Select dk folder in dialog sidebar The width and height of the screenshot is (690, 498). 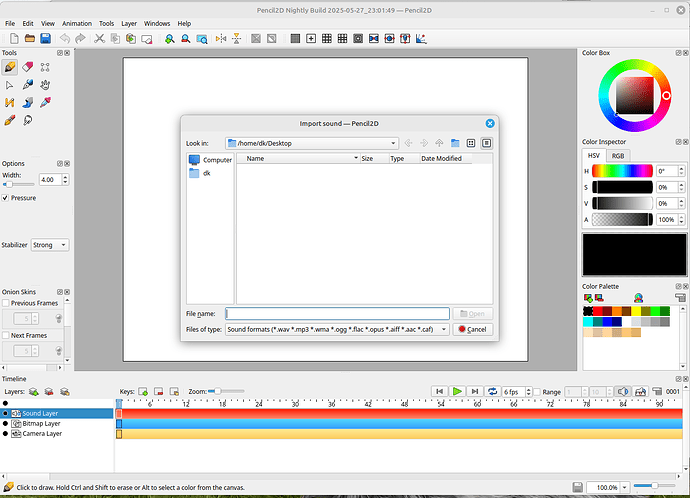[x=210, y=173]
